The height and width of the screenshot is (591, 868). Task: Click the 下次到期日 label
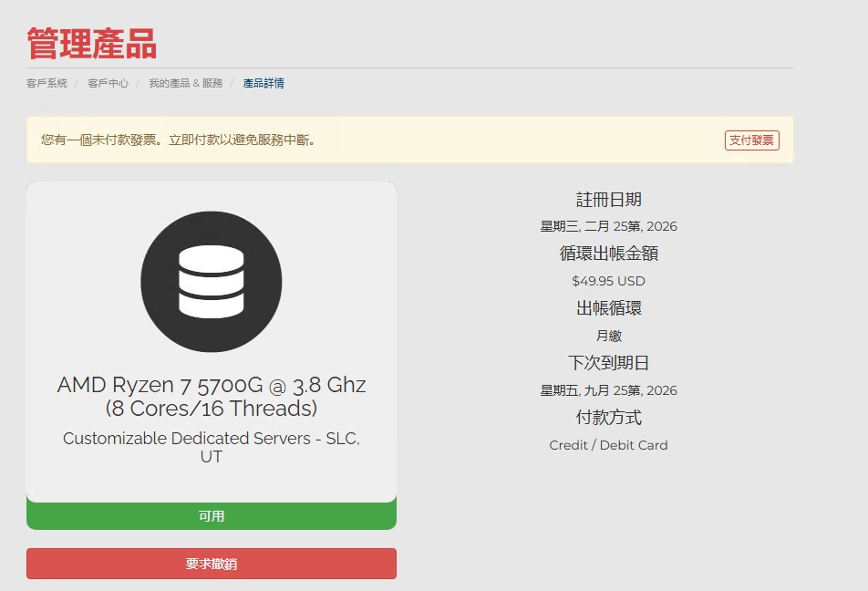tap(608, 363)
